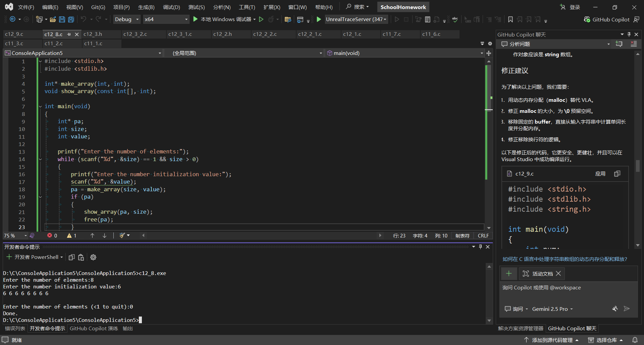This screenshot has width=644, height=345.
Task: Toggle pin on c12_8.c tab
Action: point(69,34)
